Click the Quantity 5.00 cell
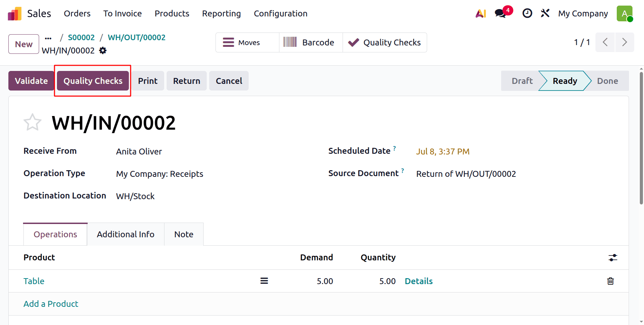Viewport: 644px width, 325px height. (x=387, y=281)
